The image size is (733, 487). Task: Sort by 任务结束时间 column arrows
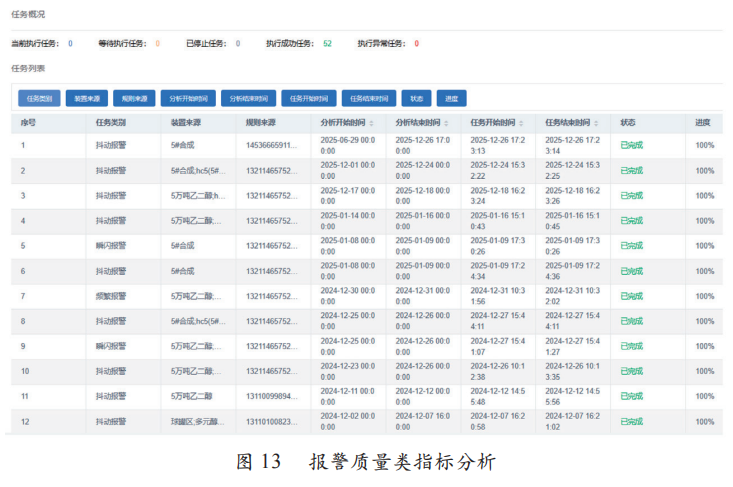pyautogui.click(x=597, y=123)
